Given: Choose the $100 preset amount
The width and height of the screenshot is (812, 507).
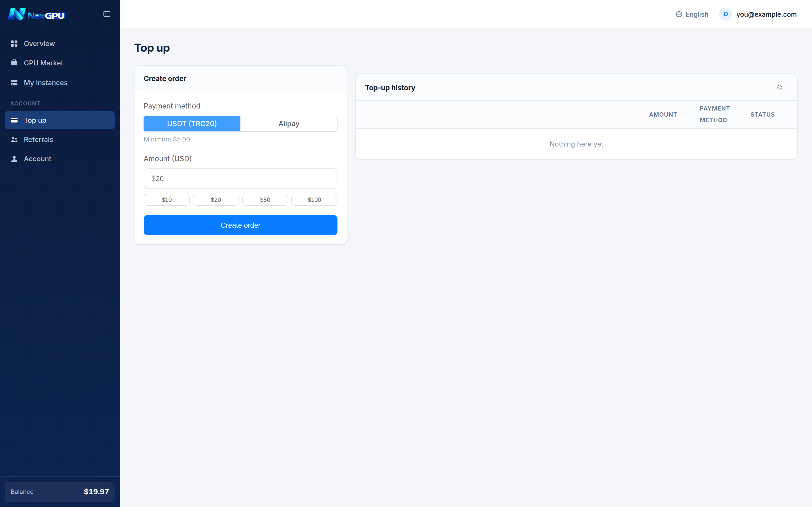Looking at the screenshot, I should point(314,200).
